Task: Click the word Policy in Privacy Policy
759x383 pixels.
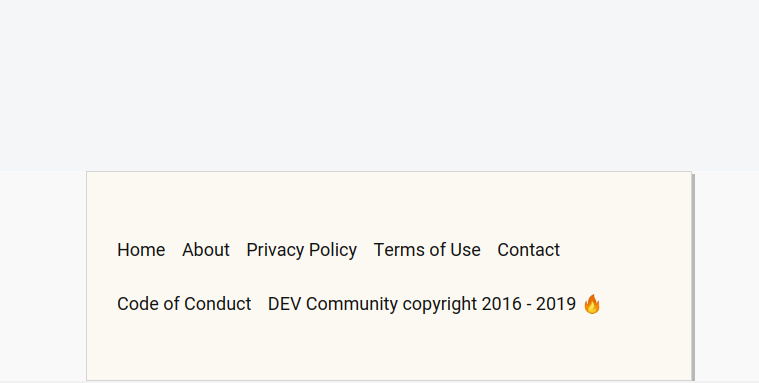Action: click(333, 250)
